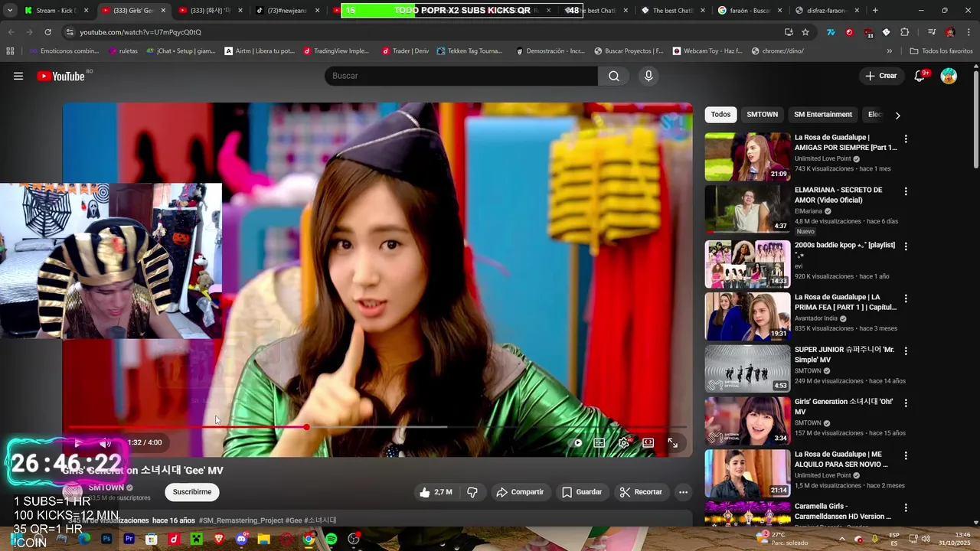Show hidden system tray icons
Viewport: 980px width, 551px height.
tap(841, 539)
